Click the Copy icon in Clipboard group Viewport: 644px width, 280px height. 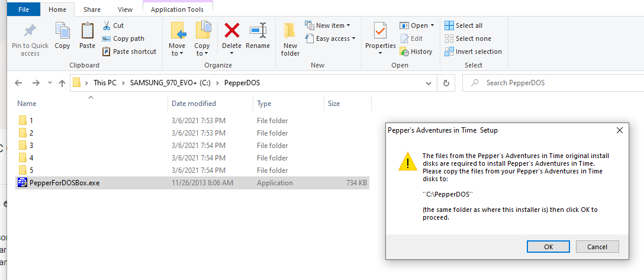click(x=62, y=31)
